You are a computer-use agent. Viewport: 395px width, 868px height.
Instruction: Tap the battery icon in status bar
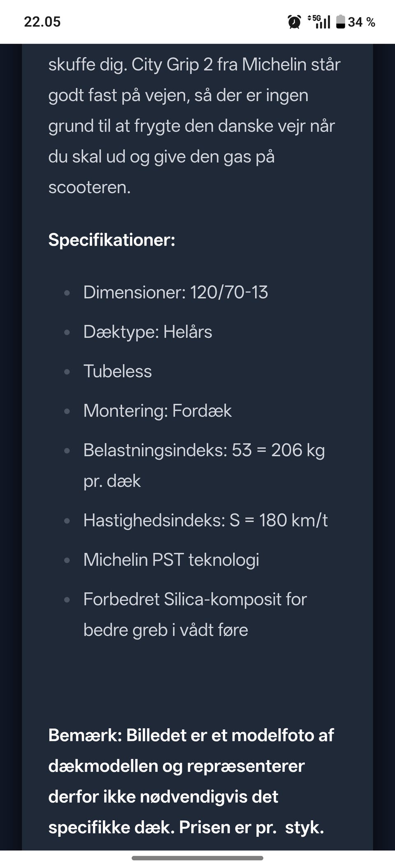click(340, 22)
